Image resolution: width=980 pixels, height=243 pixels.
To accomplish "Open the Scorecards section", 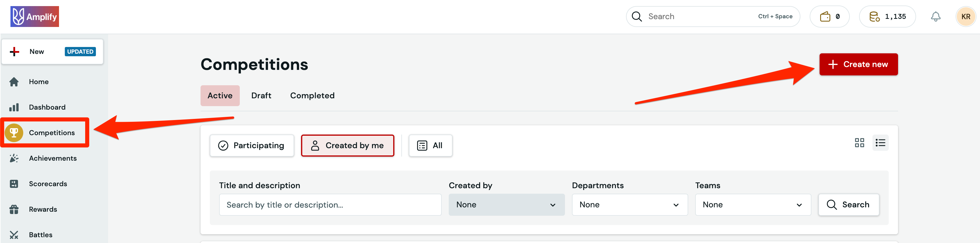I will (x=48, y=183).
